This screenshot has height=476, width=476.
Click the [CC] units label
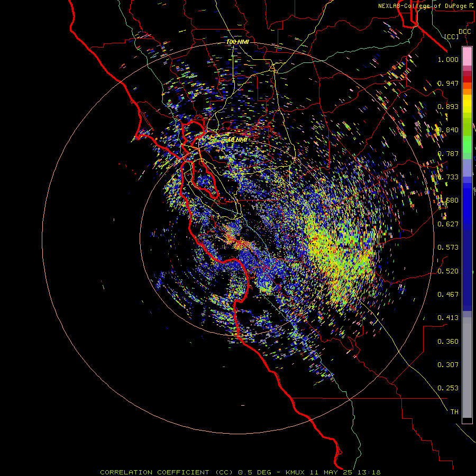[451, 36]
